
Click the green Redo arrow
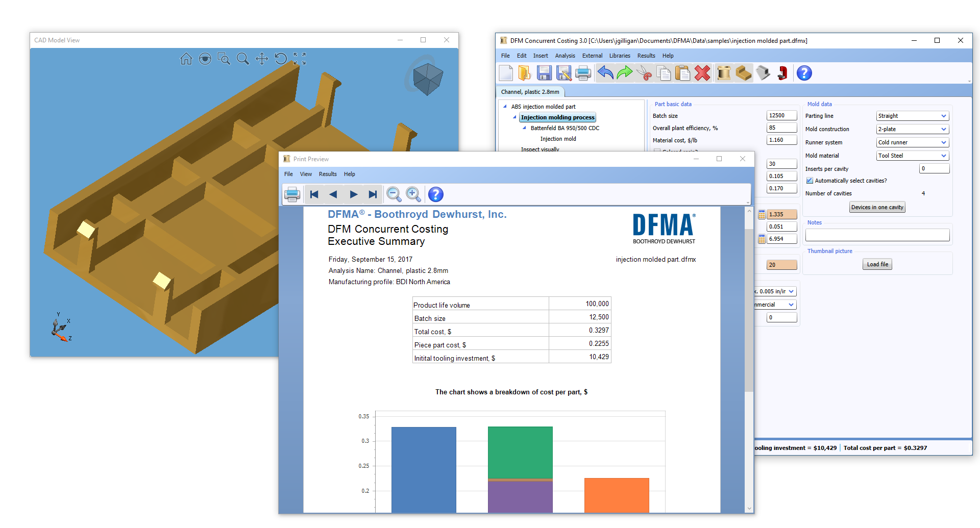click(625, 73)
